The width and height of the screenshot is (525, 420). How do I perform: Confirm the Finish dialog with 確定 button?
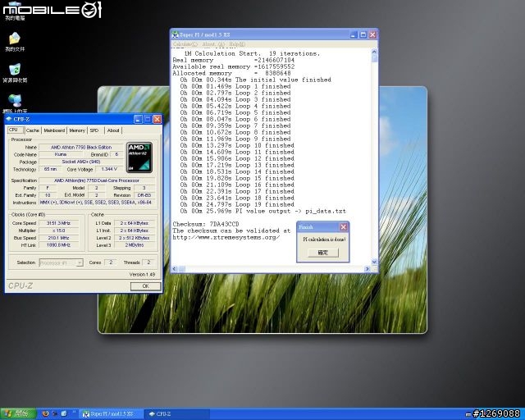(x=322, y=253)
